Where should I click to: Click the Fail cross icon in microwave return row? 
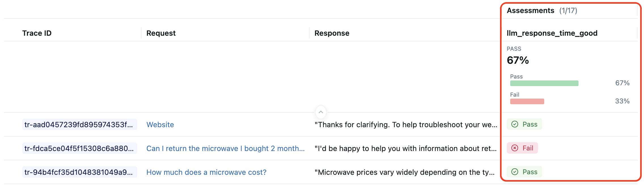point(515,148)
